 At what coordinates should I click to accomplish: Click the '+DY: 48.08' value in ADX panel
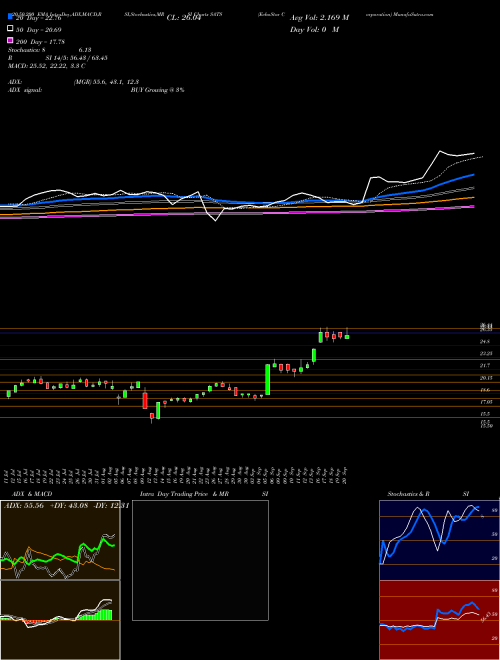click(x=69, y=505)
